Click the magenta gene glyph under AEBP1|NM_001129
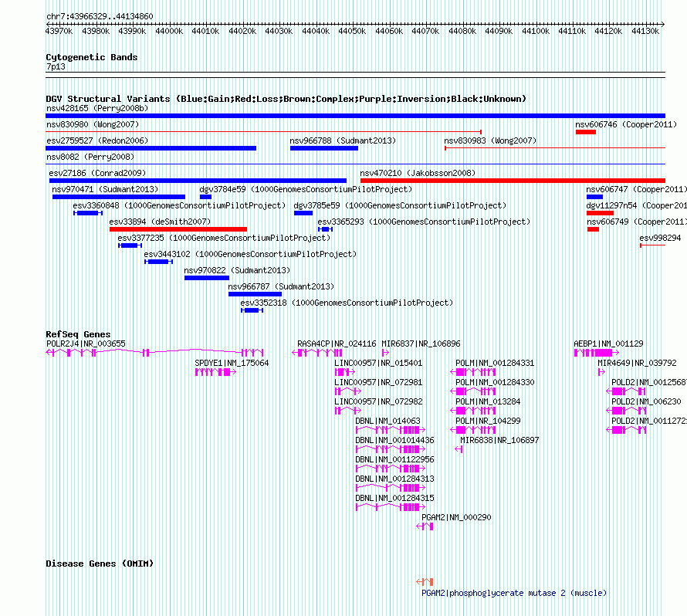Viewport: 687px width, 616px height. click(x=597, y=353)
